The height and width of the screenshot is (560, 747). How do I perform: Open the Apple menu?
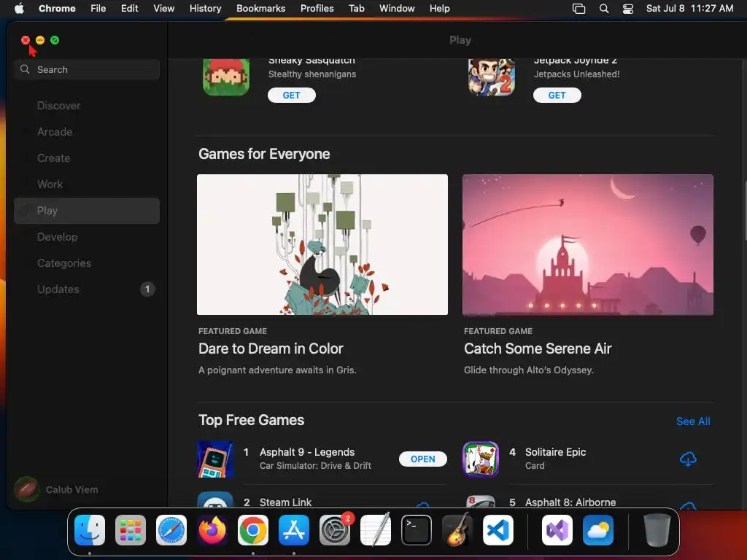(x=19, y=9)
